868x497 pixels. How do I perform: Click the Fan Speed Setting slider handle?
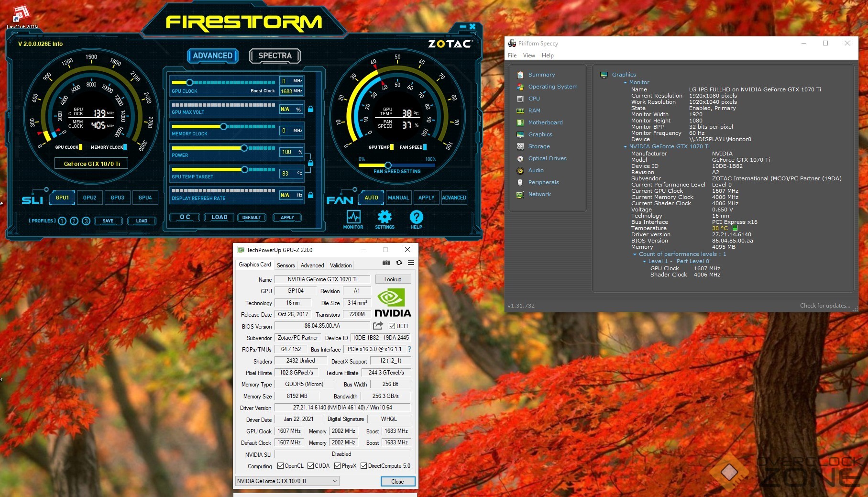388,165
